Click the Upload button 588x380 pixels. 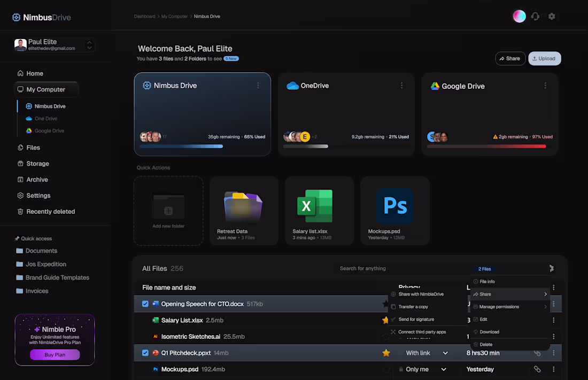[545, 58]
